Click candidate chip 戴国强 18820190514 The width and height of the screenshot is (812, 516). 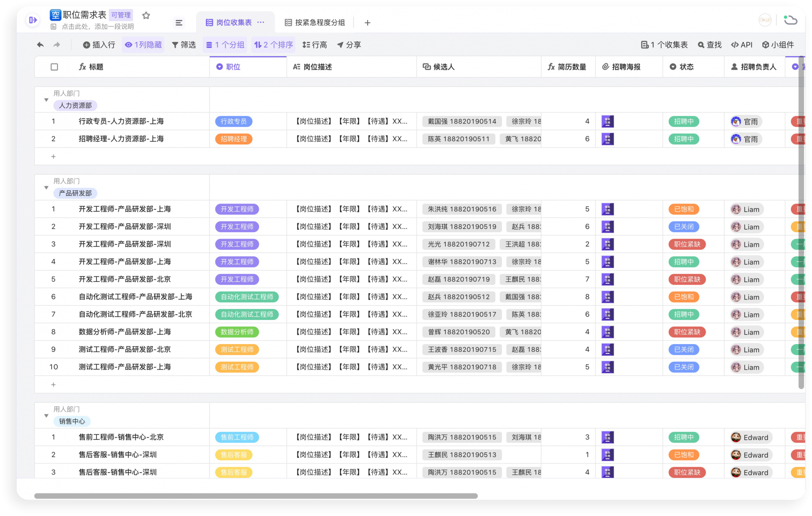click(462, 121)
